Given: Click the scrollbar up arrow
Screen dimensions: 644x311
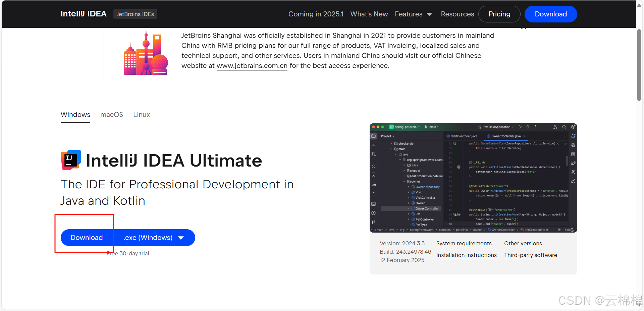Looking at the screenshot, I should [639, 5].
